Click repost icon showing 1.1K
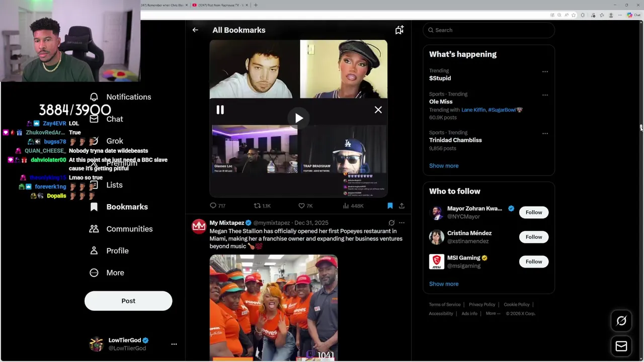The image size is (644, 362). point(257,206)
